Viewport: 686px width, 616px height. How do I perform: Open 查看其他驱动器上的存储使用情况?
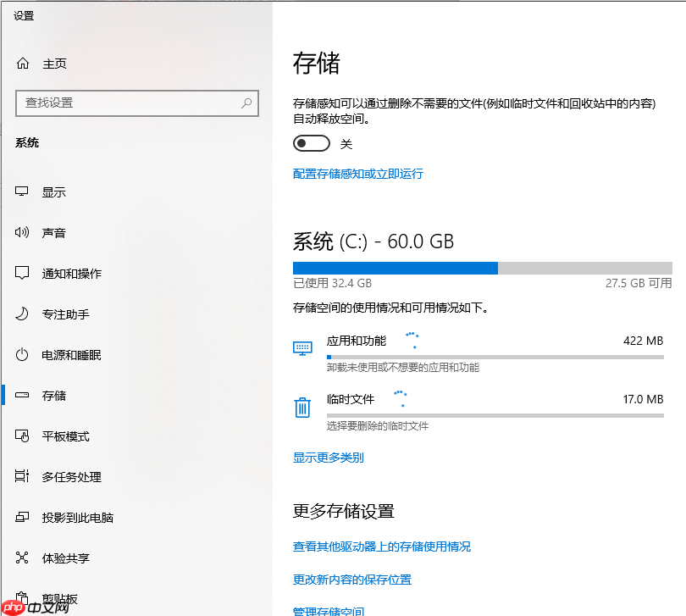pos(380,547)
